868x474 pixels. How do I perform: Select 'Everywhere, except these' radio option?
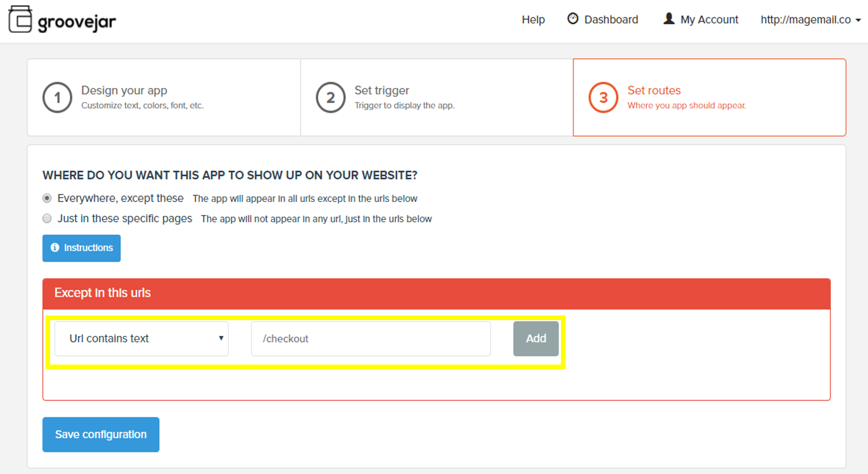pos(47,198)
